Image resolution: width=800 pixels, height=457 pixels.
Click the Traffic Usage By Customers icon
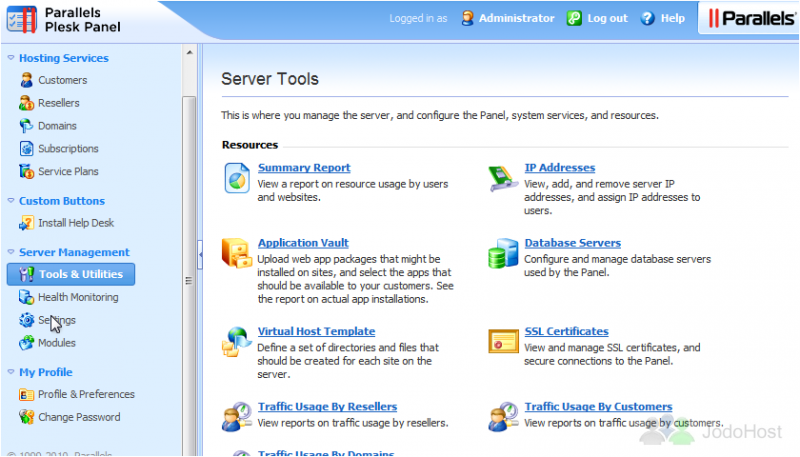[x=503, y=417]
